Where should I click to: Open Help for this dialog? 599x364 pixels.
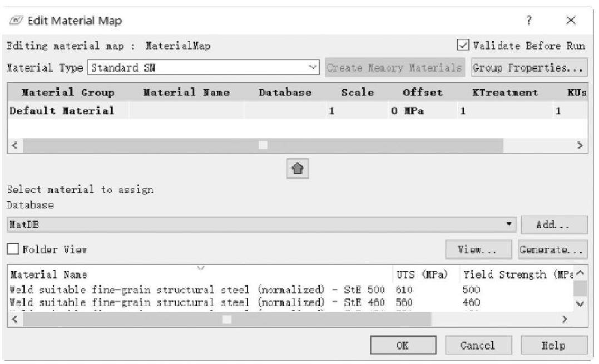point(554,345)
